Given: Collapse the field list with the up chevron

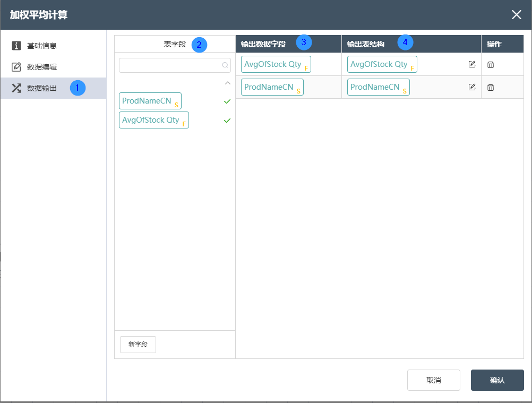Looking at the screenshot, I should [228, 83].
